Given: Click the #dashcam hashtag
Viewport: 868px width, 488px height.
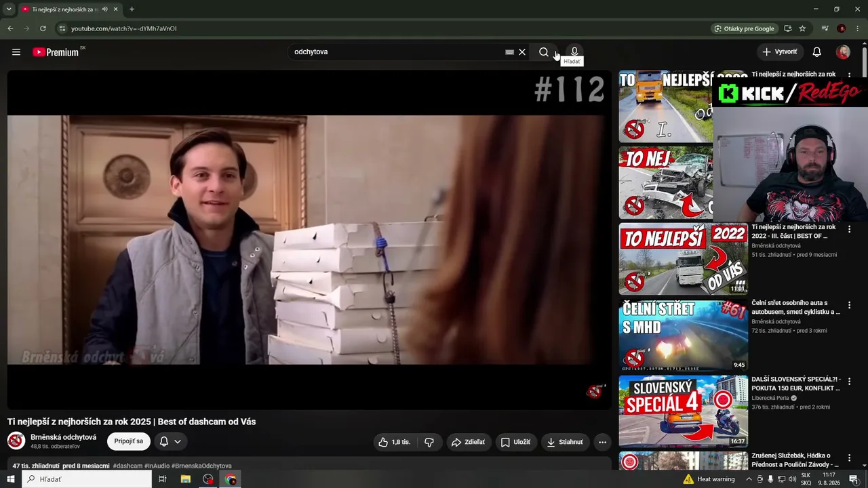Looking at the screenshot, I should [x=127, y=466].
